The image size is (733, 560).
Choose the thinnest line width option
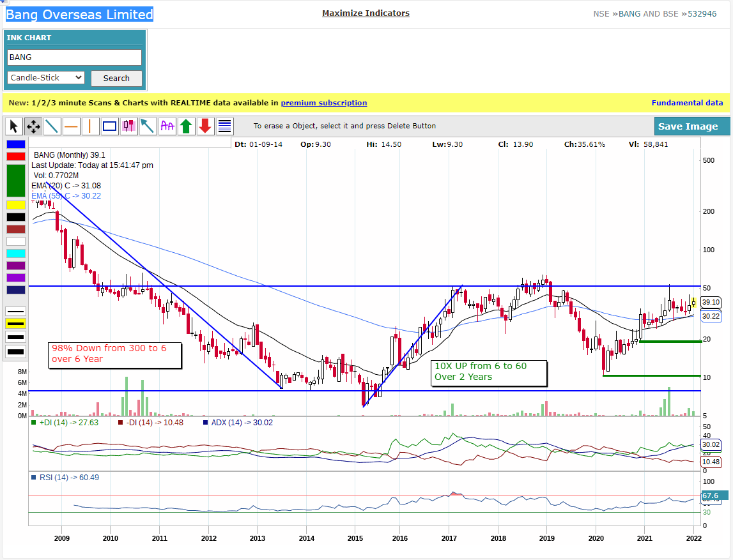coord(16,312)
